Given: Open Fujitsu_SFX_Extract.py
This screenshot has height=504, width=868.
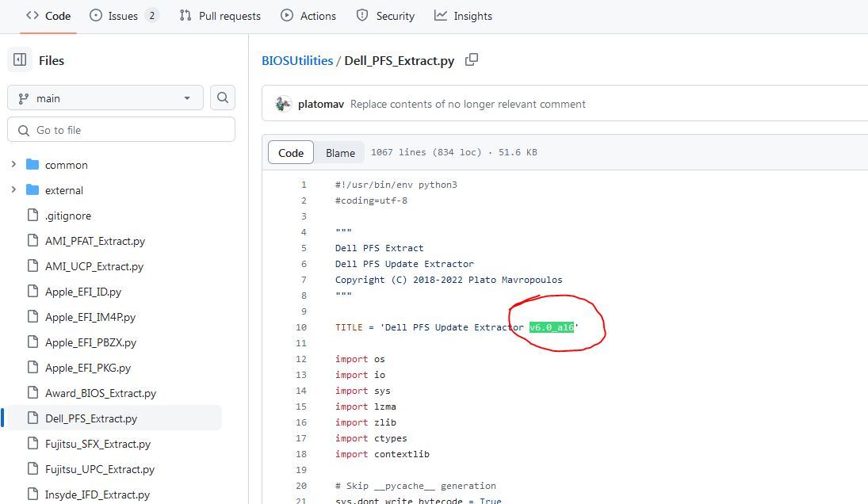Looking at the screenshot, I should click(x=98, y=445).
